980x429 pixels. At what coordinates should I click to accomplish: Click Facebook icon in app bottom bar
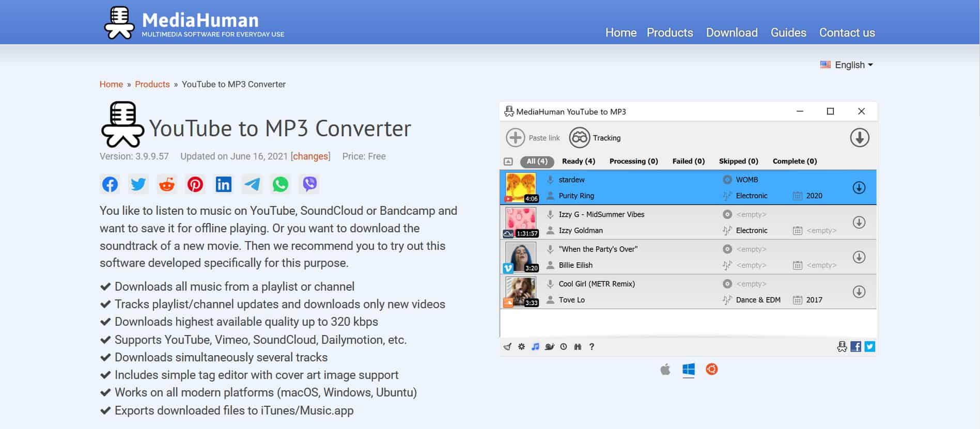coord(856,346)
